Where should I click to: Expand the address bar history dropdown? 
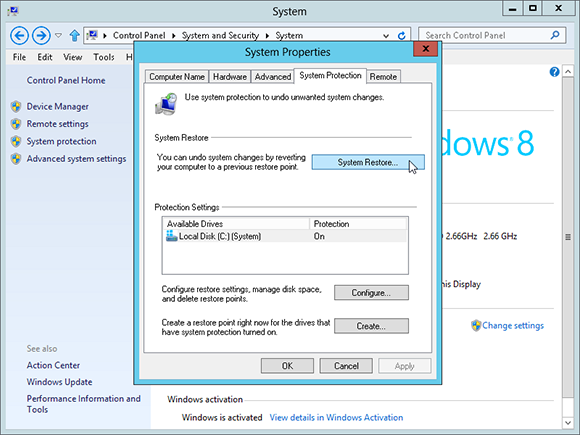[x=386, y=36]
